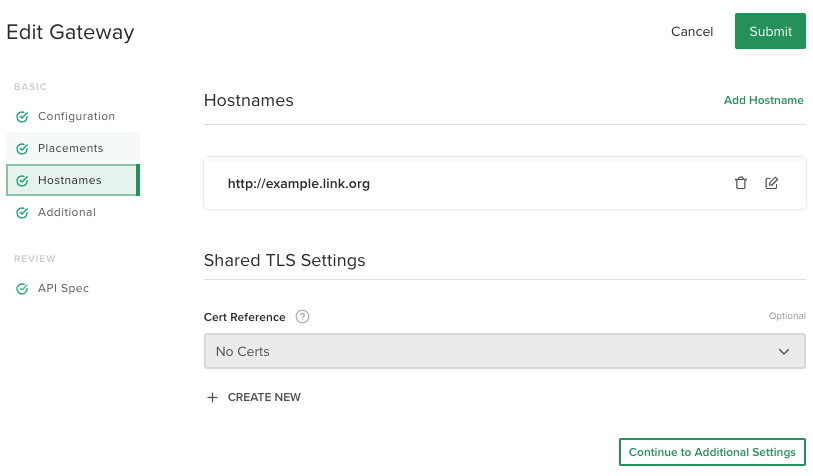Click the checkmark icon next to Placements
Viewport: 813px width, 476px height.
click(x=22, y=149)
